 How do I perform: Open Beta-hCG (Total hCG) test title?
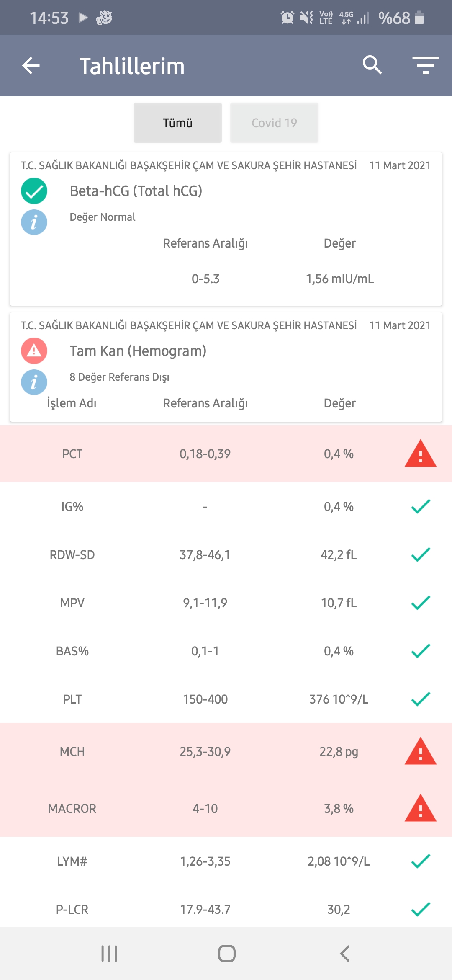click(x=136, y=191)
